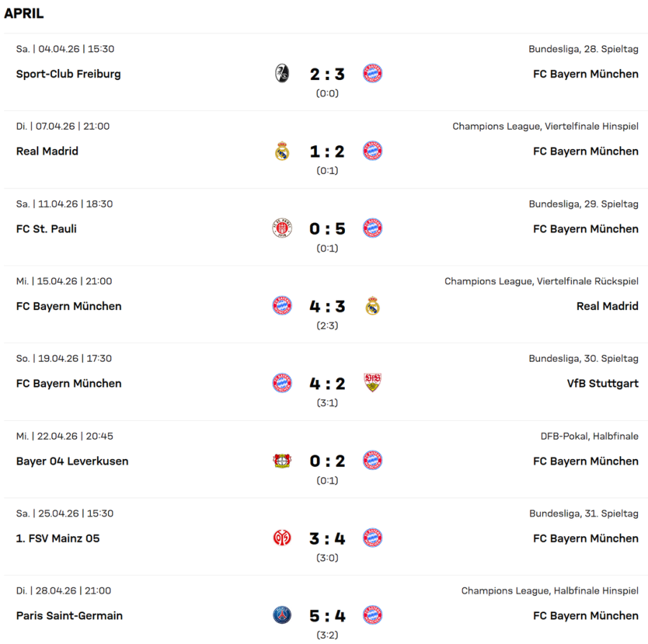Click Champions League, Halbfinale Hinspiel label
648x644 pixels.
pyautogui.click(x=549, y=591)
